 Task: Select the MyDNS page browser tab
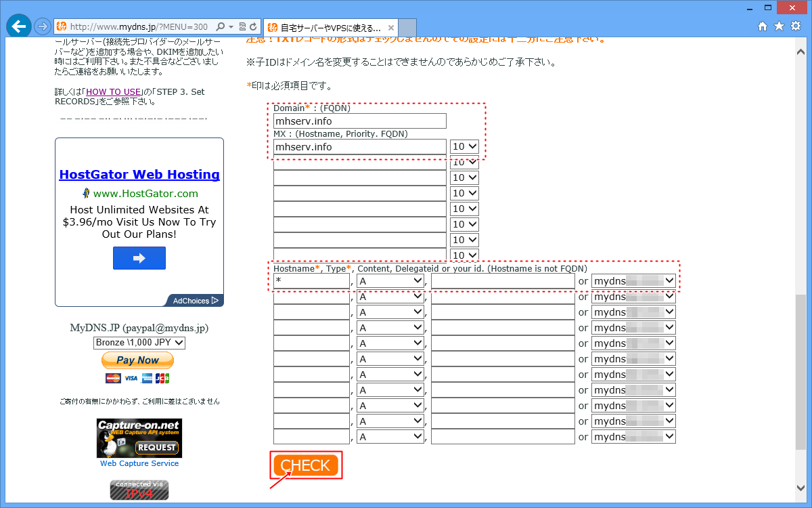(325, 28)
